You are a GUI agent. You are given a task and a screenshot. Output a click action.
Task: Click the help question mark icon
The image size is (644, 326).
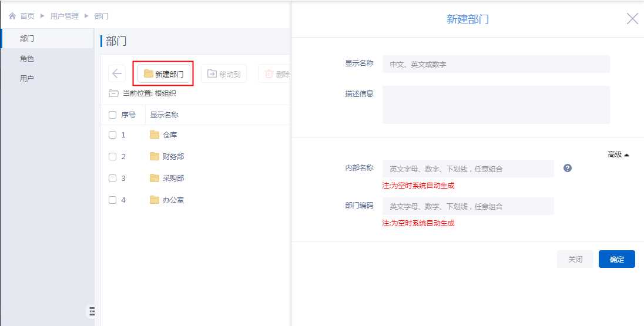[x=567, y=168]
